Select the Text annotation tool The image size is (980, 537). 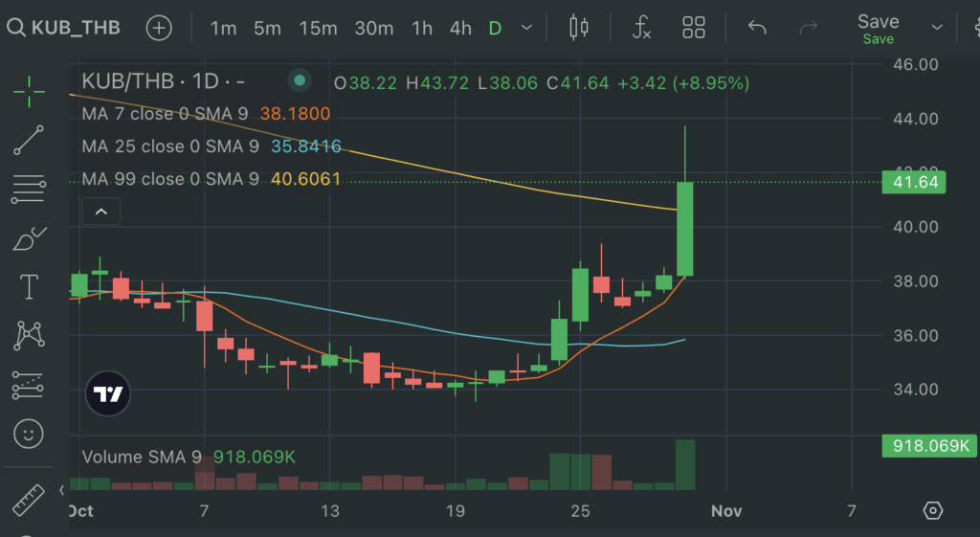pyautogui.click(x=29, y=286)
